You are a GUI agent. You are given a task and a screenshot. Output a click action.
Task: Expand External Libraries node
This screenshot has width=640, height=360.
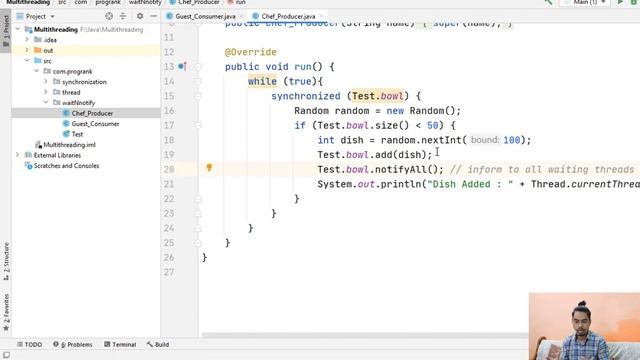pos(18,155)
